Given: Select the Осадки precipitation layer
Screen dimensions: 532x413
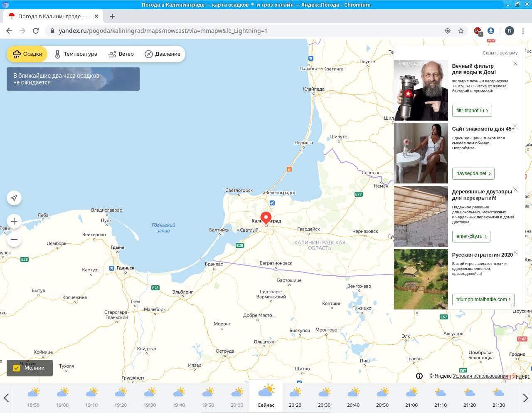Looking at the screenshot, I should click(27, 54).
